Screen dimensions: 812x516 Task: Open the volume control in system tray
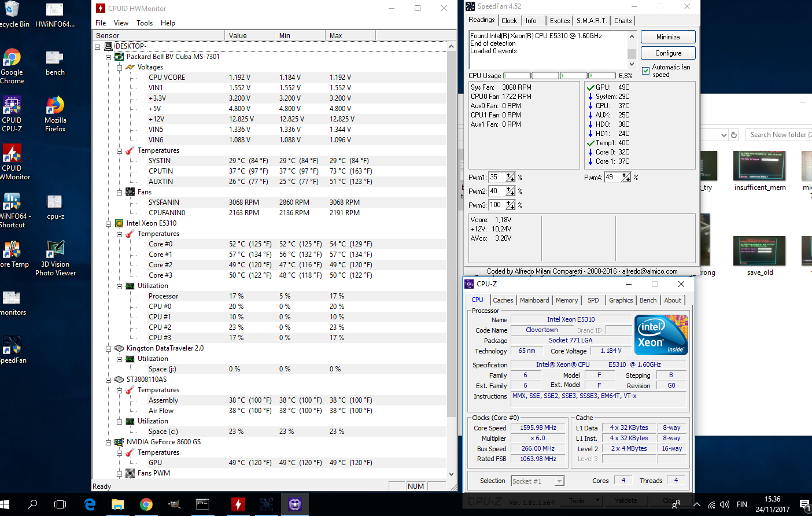(725, 504)
